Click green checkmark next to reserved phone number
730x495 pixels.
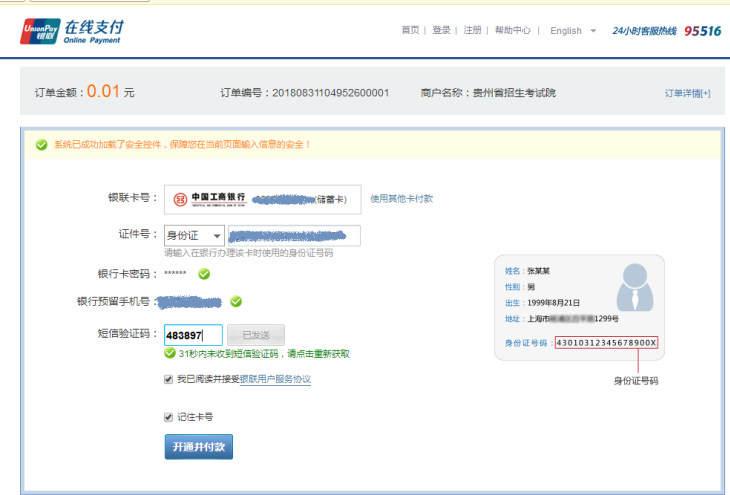tap(236, 301)
